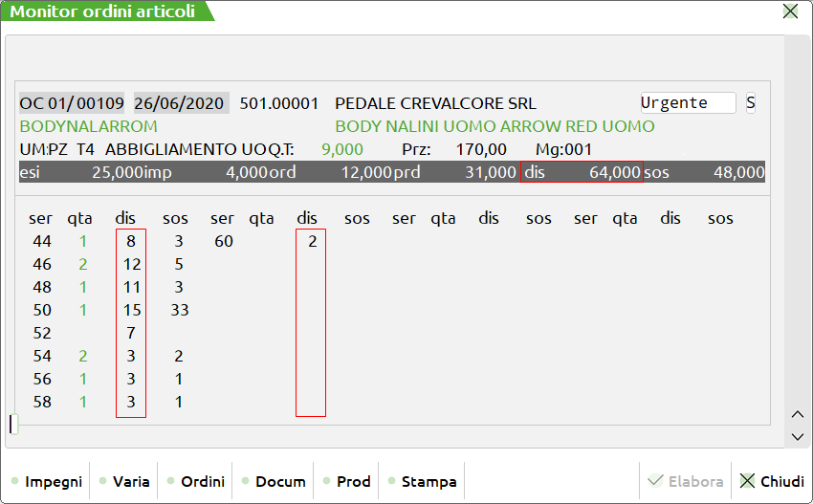
Task: Click the Urgente input field
Action: 688,103
